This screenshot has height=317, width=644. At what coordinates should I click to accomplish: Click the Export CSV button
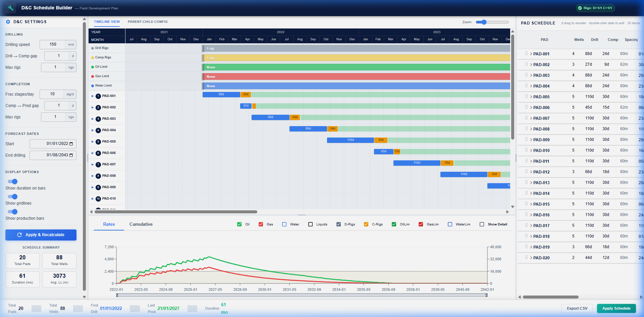tap(577, 309)
